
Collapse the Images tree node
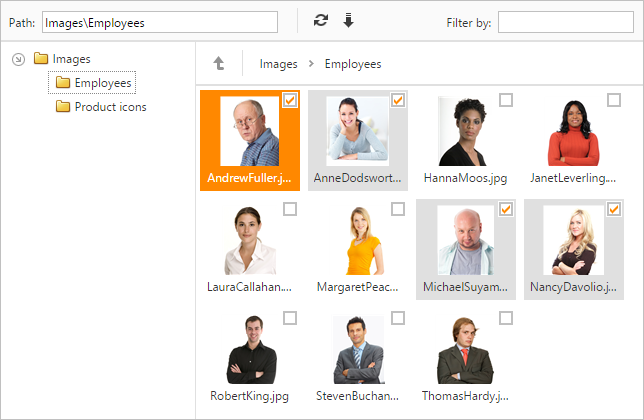pyautogui.click(x=18, y=59)
